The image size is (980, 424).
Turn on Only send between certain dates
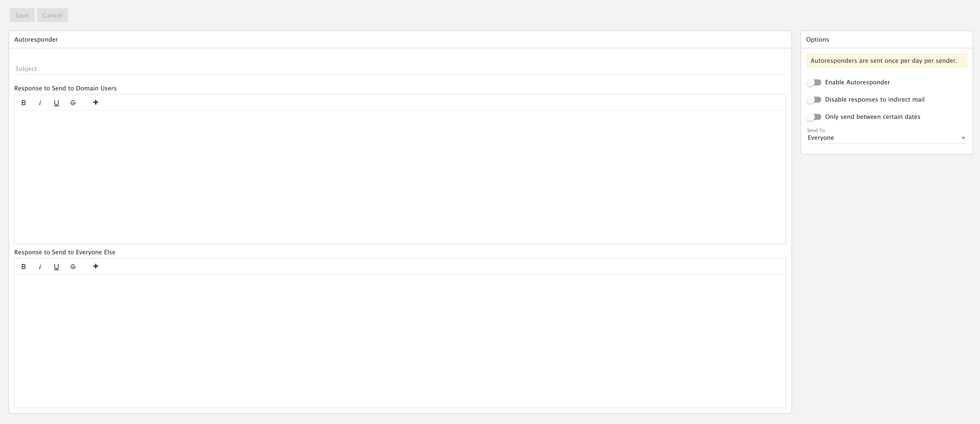coord(814,117)
